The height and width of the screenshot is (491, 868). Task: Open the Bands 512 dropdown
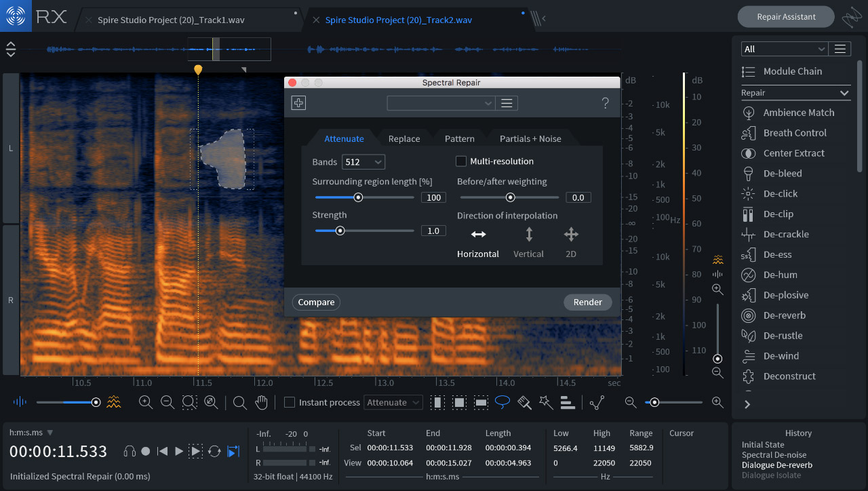point(363,162)
